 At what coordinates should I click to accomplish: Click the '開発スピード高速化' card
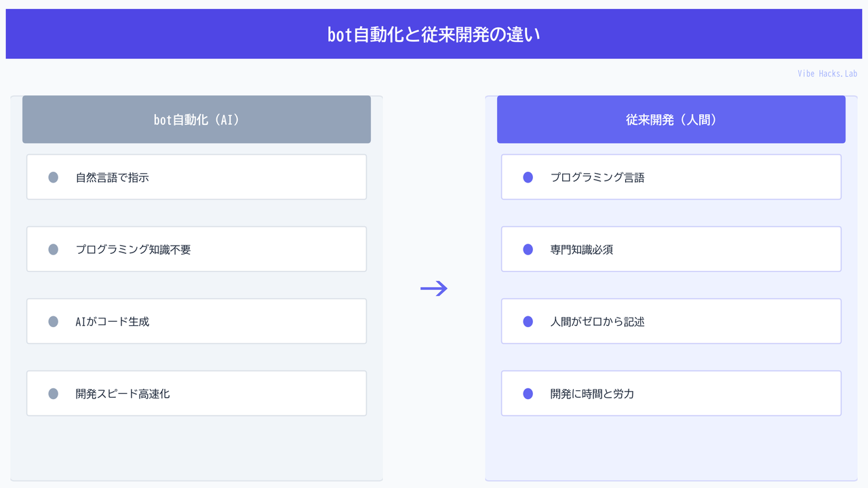pos(197,393)
